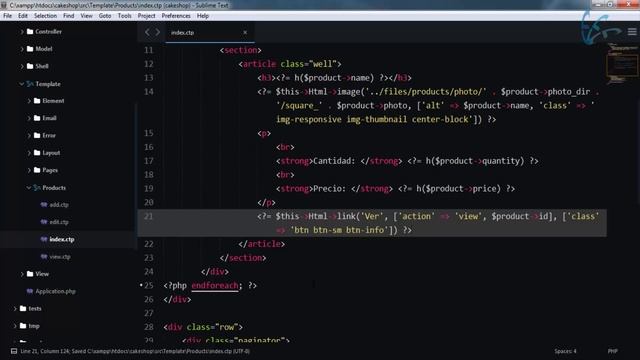Open edit.ctp in the sidebar

pyautogui.click(x=59, y=222)
